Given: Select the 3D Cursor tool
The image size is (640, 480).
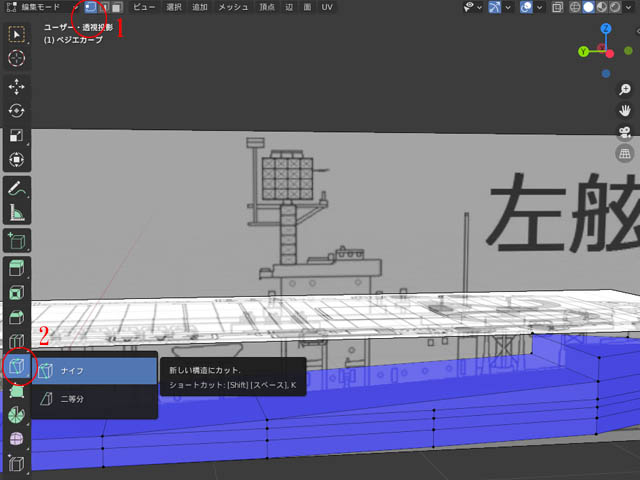Looking at the screenshot, I should [17, 58].
